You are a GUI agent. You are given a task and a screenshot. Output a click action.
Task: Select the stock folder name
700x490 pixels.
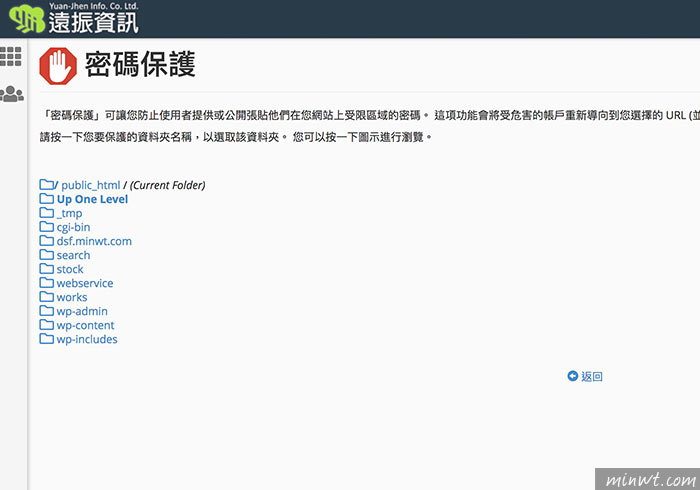pyautogui.click(x=70, y=269)
